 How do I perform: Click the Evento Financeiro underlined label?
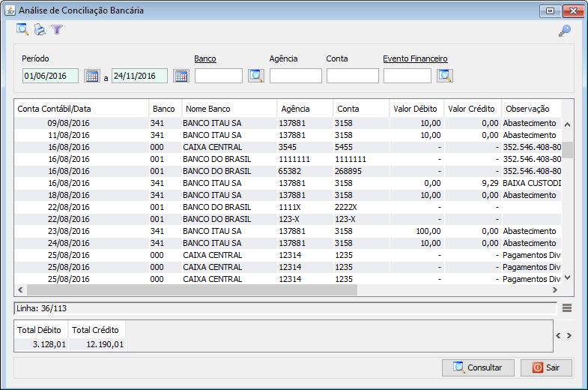tap(415, 59)
